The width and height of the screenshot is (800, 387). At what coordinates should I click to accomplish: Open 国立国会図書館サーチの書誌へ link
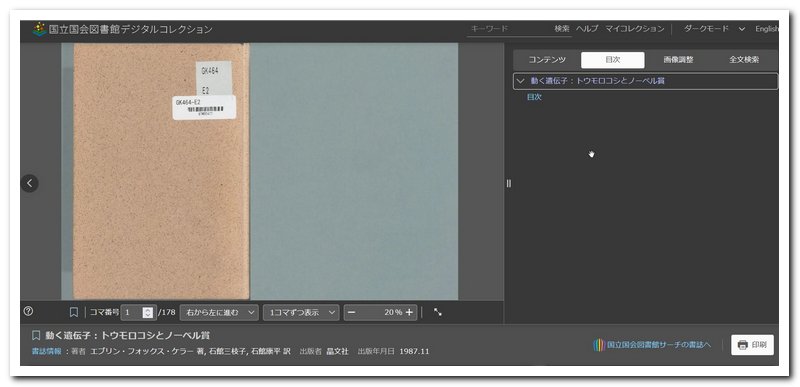point(659,345)
